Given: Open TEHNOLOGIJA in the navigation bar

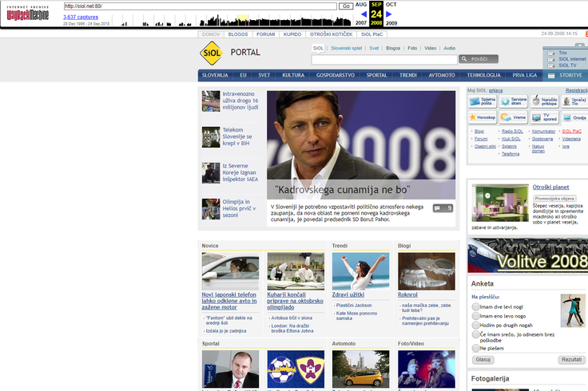Looking at the screenshot, I should [484, 75].
